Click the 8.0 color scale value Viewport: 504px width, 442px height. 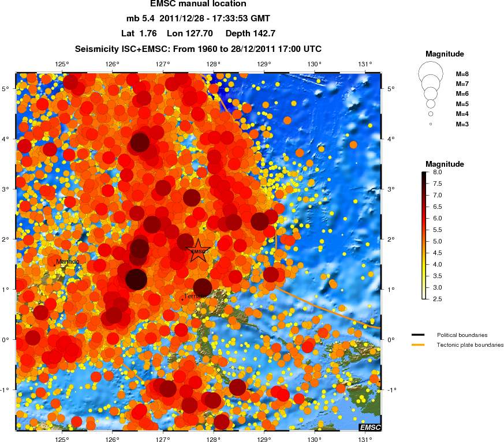(x=438, y=172)
